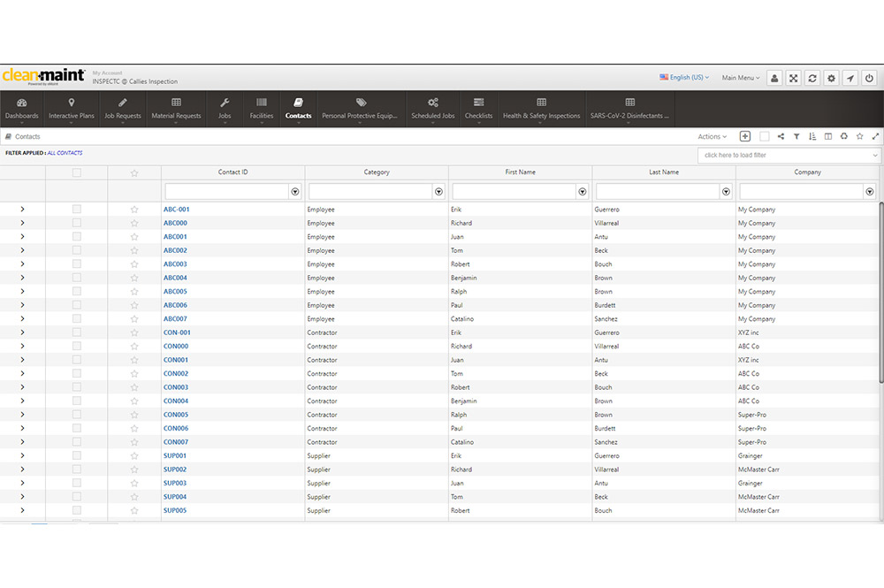Toggle the empty checkbox in Contacts toolbar
Image resolution: width=884 pixels, height=588 pixels.
coord(765,136)
